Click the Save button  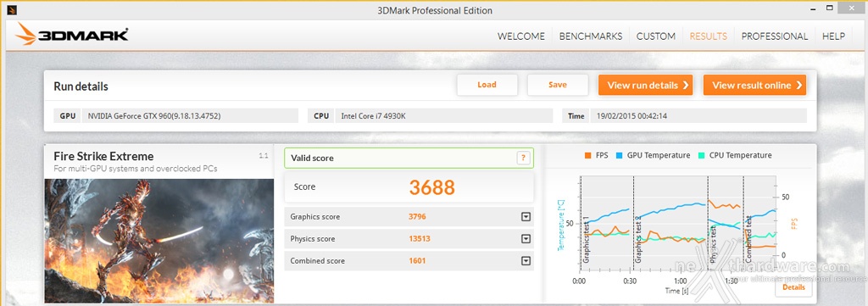click(x=558, y=85)
